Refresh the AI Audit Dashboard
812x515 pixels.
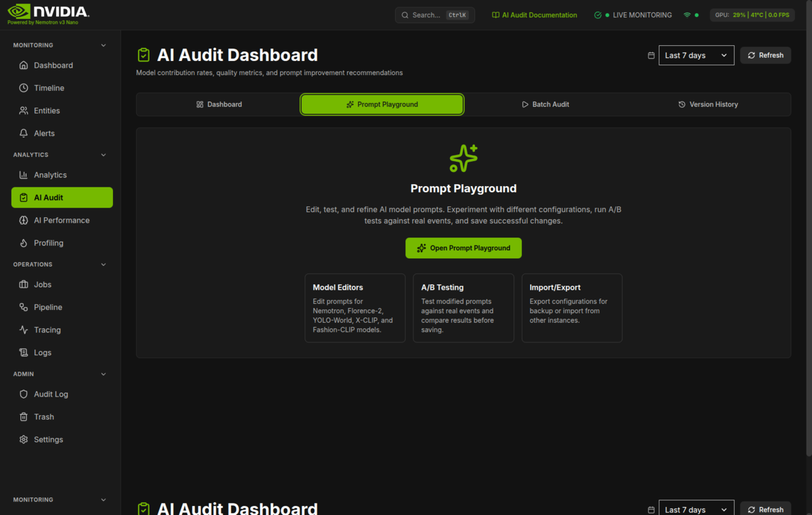(765, 55)
